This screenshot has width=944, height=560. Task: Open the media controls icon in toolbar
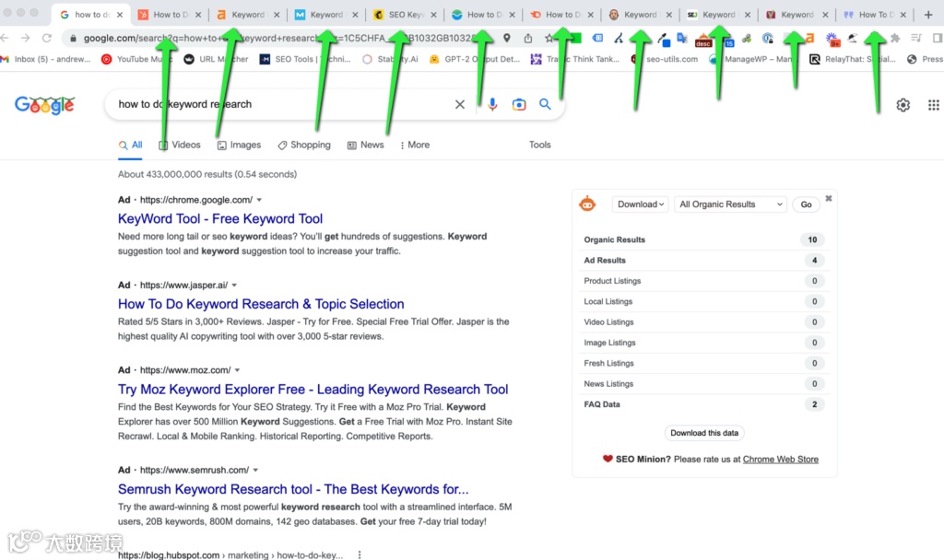coord(916,38)
